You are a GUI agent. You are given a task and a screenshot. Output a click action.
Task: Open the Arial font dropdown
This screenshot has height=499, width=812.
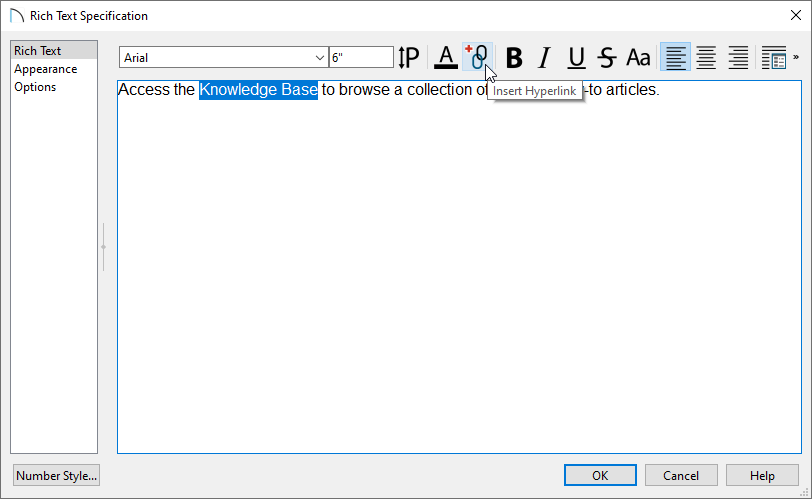pyautogui.click(x=224, y=57)
